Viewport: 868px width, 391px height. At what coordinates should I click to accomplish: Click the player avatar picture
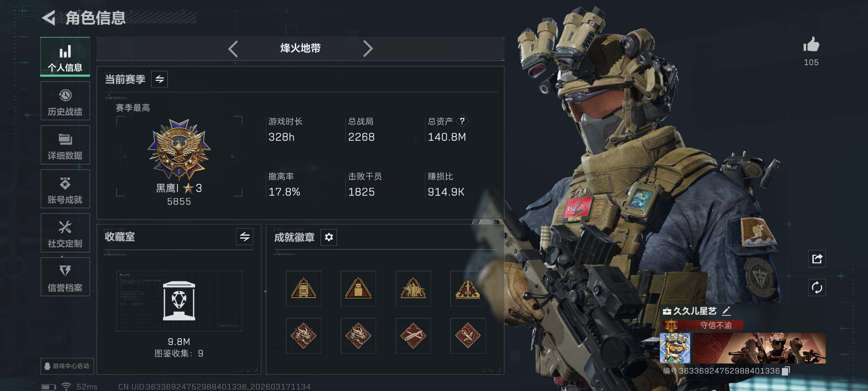[675, 348]
